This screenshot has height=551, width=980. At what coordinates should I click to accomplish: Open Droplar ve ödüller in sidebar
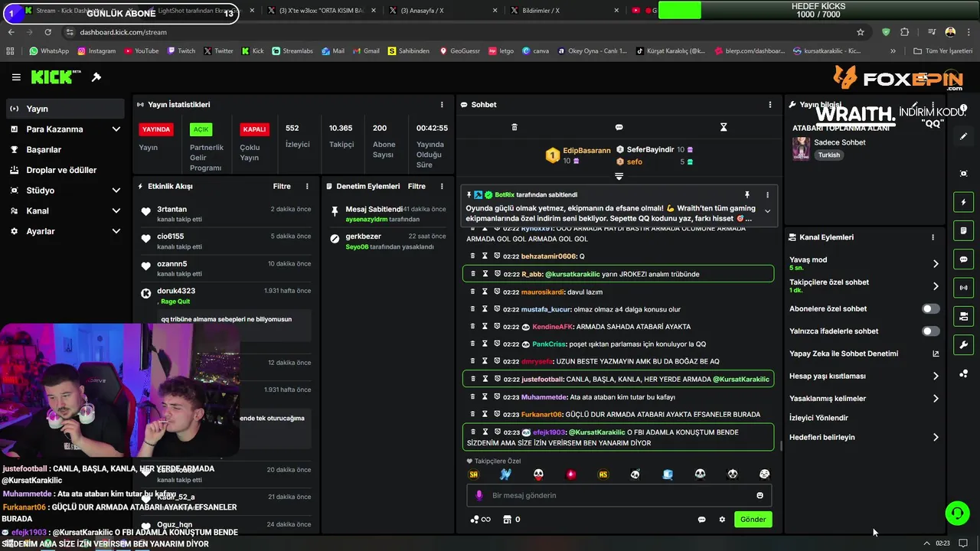(x=65, y=170)
